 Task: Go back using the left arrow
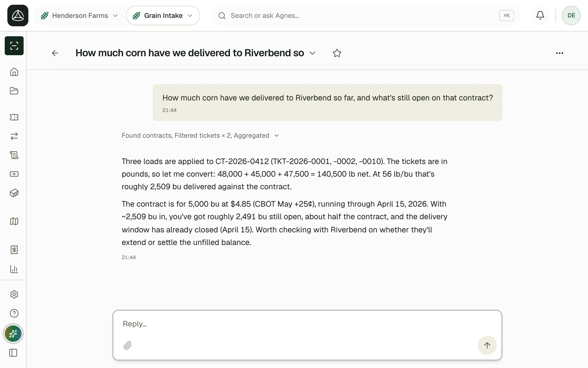tap(55, 53)
